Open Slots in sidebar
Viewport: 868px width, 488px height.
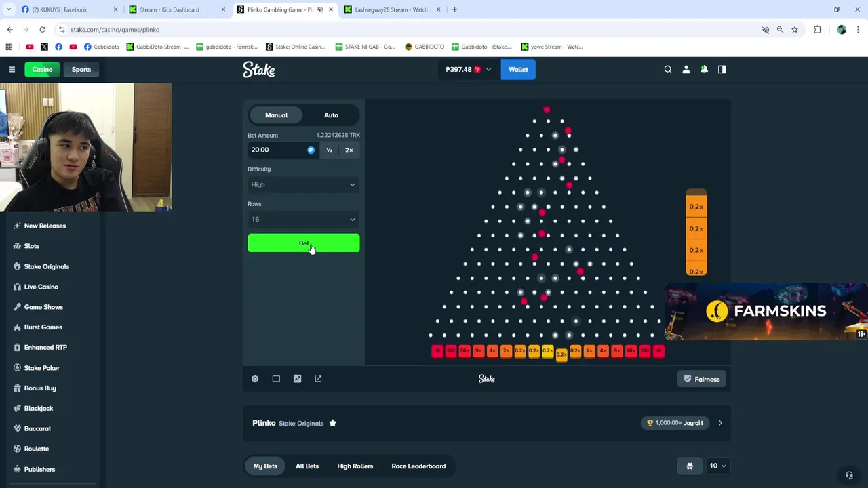point(31,246)
